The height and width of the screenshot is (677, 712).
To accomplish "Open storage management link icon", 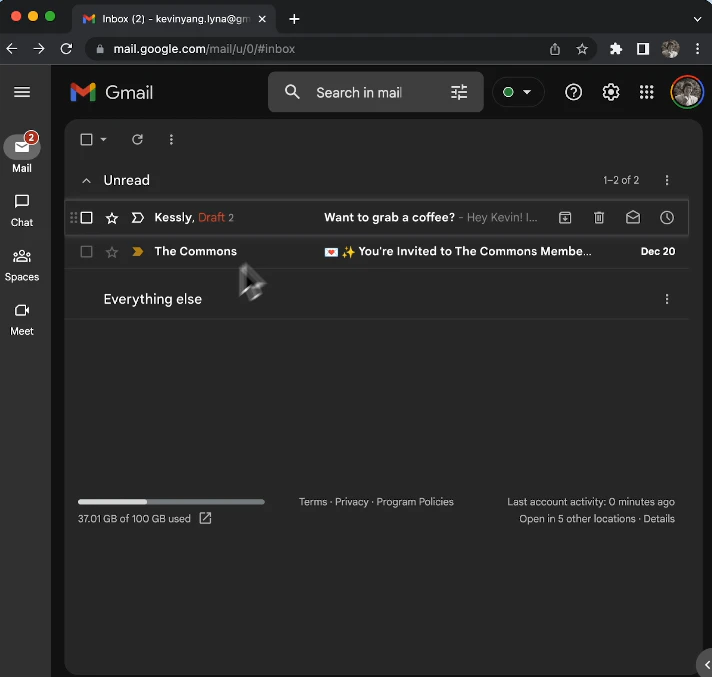I will 205,518.
